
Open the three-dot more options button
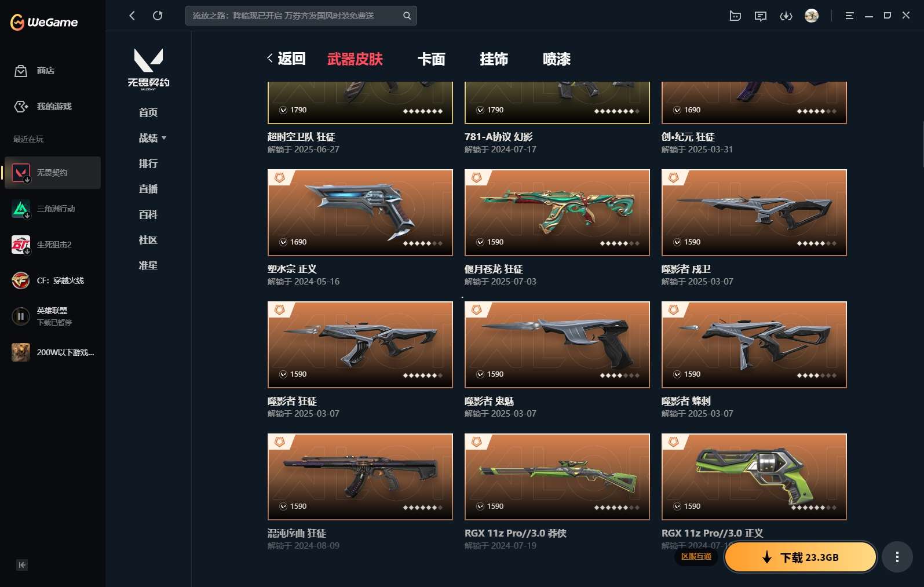coord(897,557)
